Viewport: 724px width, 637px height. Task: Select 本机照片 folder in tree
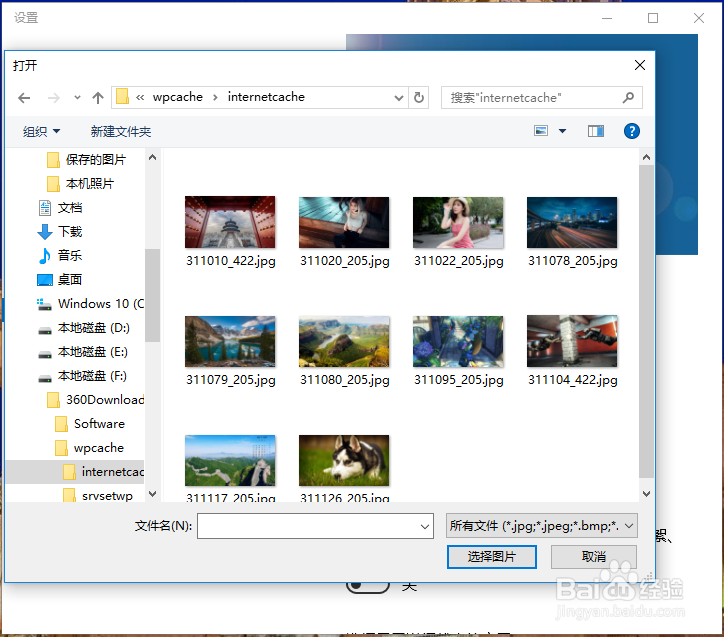pyautogui.click(x=81, y=184)
